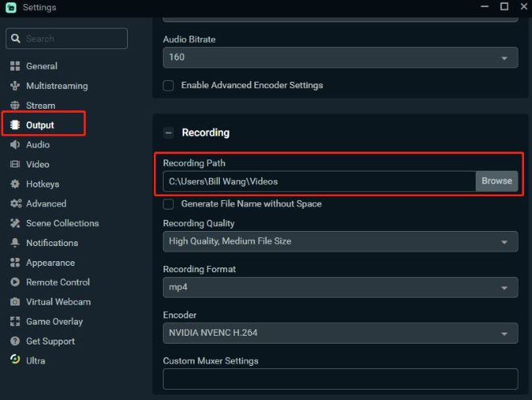Click the Video film icon
The image size is (532, 400).
pos(15,164)
